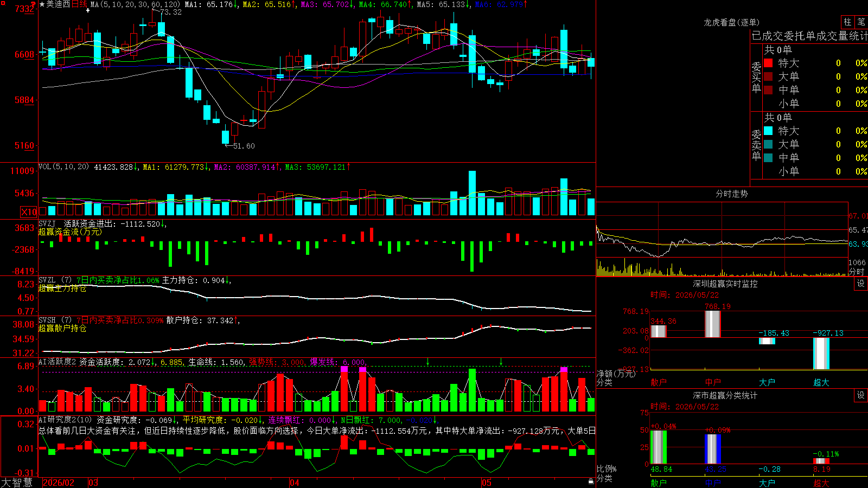This screenshot has width=868, height=488.
Task: Click the 资金活跃度: 2.072 value
Action: [117, 362]
